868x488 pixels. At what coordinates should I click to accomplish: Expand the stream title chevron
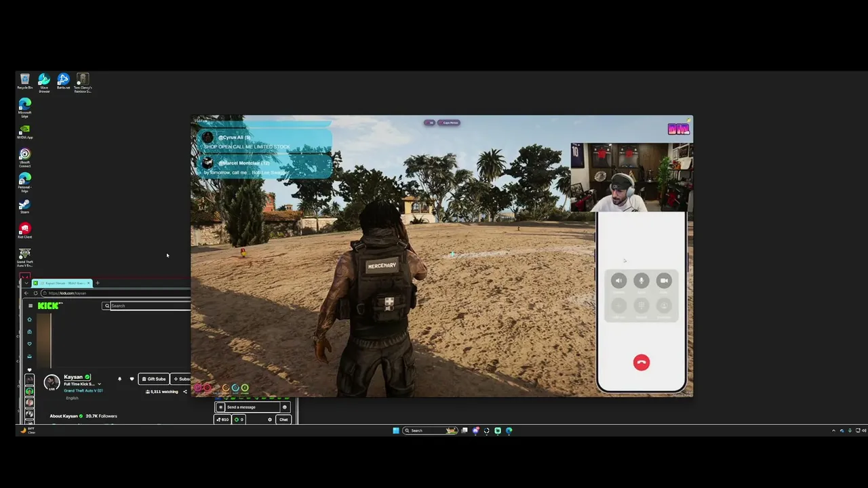click(99, 384)
